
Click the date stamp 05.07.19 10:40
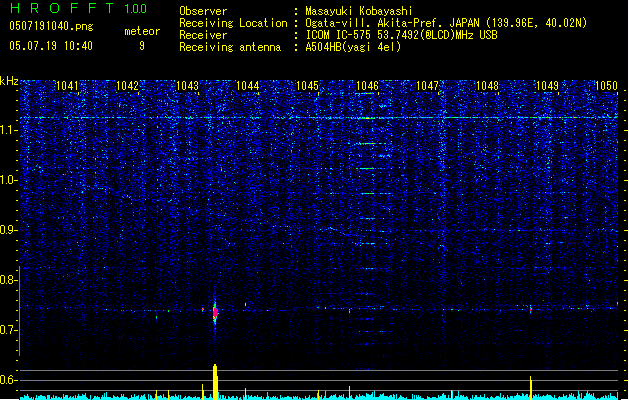point(51,46)
